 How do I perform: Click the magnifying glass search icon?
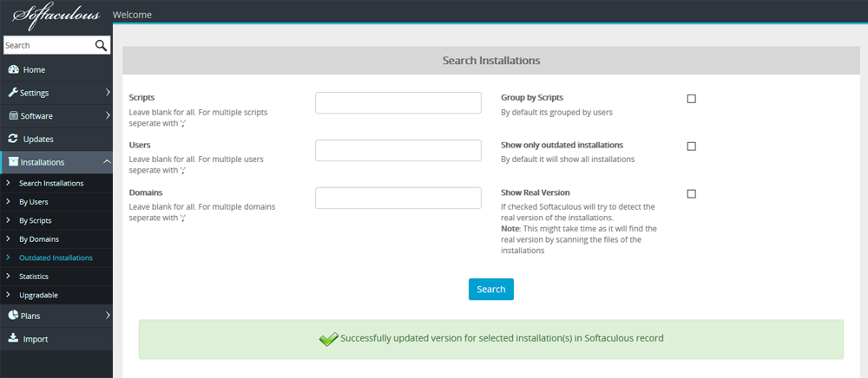(x=101, y=45)
